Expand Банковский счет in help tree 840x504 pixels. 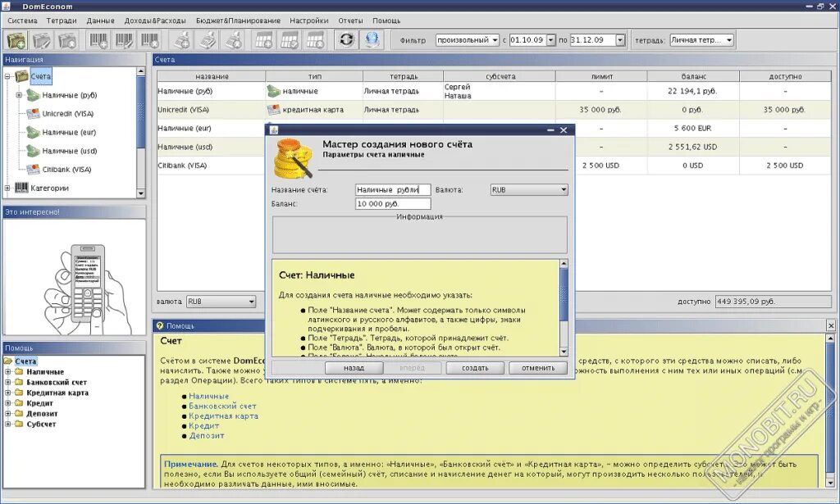[8, 382]
